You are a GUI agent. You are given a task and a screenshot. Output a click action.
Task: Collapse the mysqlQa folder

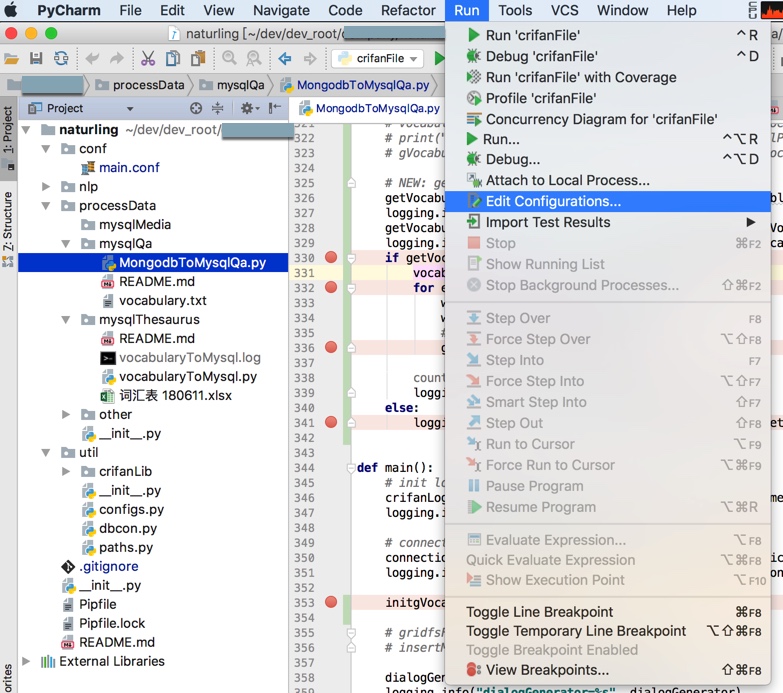click(x=66, y=244)
